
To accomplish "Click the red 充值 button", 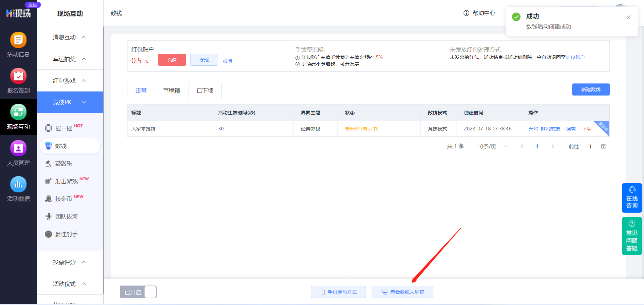I will (x=172, y=60).
